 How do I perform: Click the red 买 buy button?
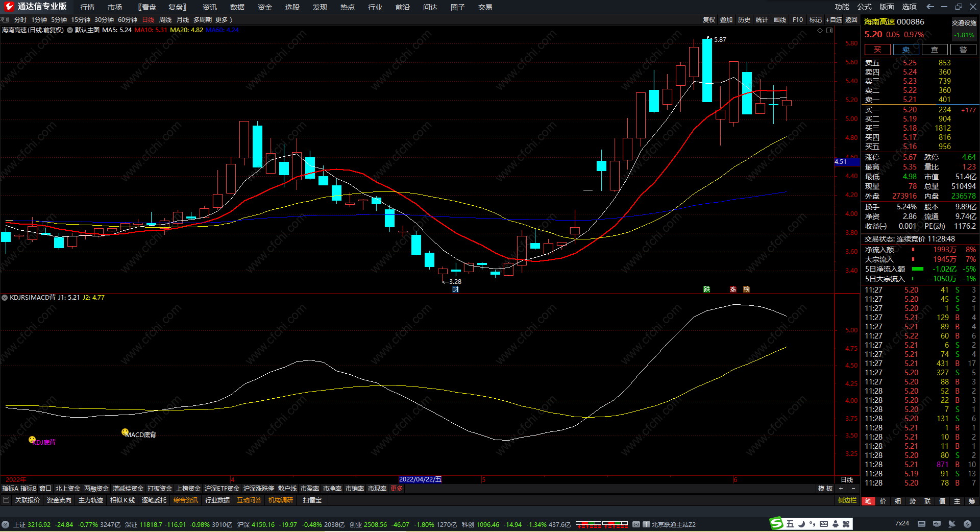(x=877, y=50)
